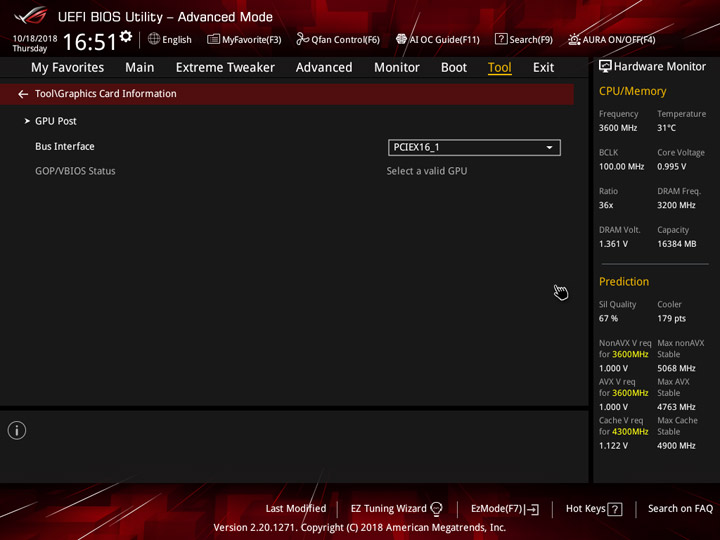
Task: Click Sil Quality value 67 %
Action: 608,319
